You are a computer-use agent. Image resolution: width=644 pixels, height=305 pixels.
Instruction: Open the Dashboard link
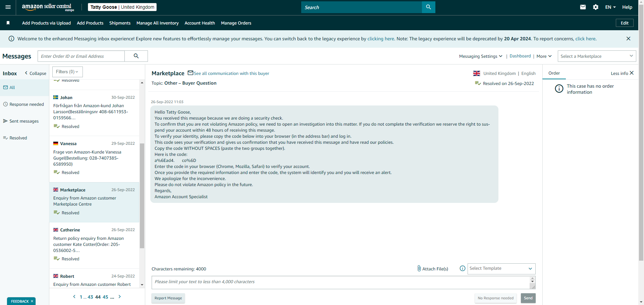pos(520,56)
